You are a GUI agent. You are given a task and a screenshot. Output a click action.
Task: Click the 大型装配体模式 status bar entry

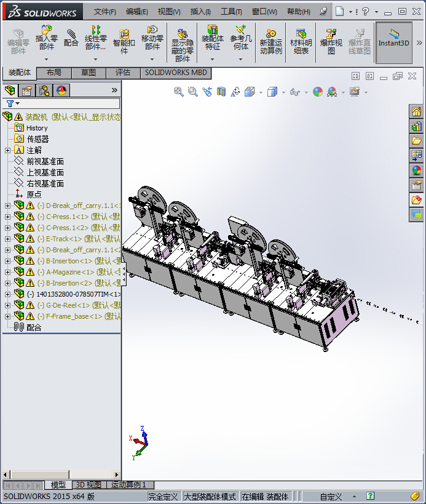[x=209, y=496]
